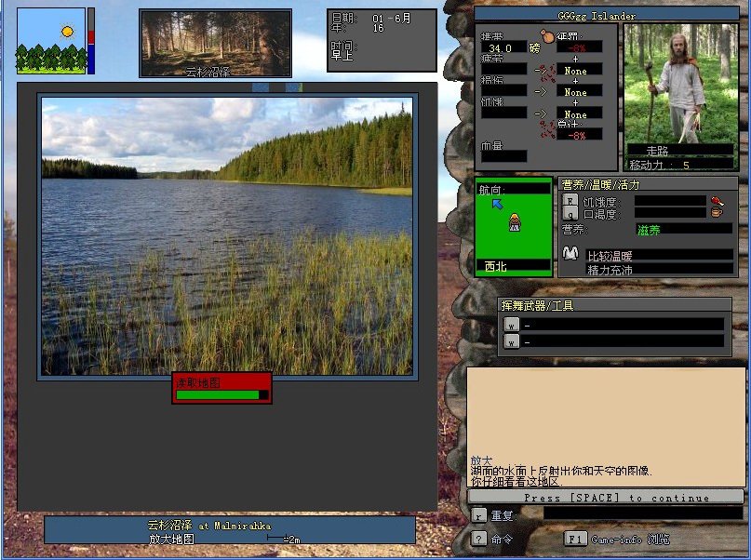The width and height of the screenshot is (751, 560).
Task: Open the spruce mire terrain thumbnail
Action: tap(216, 44)
